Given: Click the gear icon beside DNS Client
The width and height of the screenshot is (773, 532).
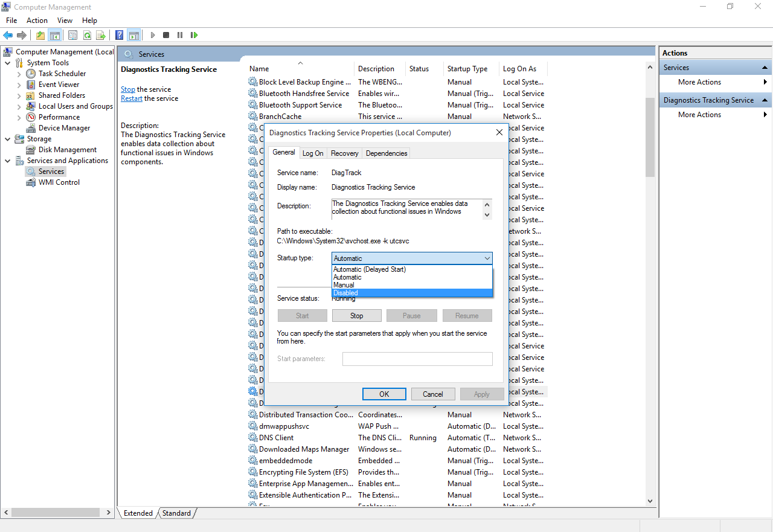Looking at the screenshot, I should [x=252, y=438].
